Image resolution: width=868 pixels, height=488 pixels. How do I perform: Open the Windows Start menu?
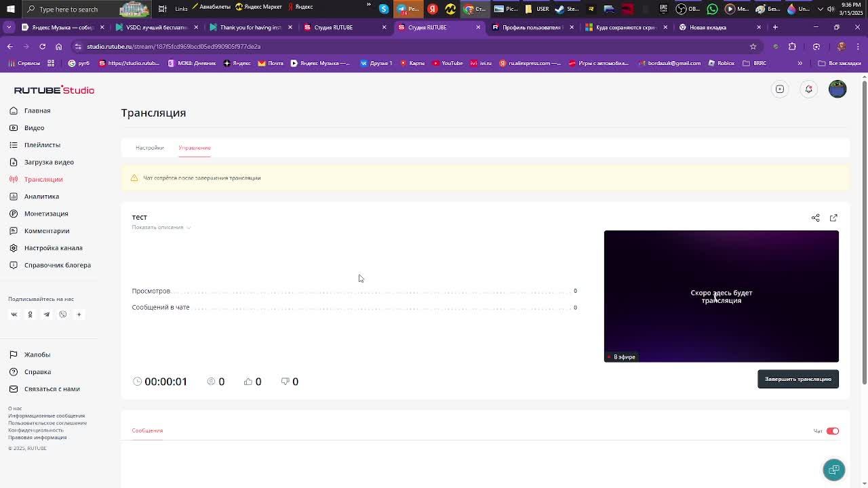[x=10, y=9]
